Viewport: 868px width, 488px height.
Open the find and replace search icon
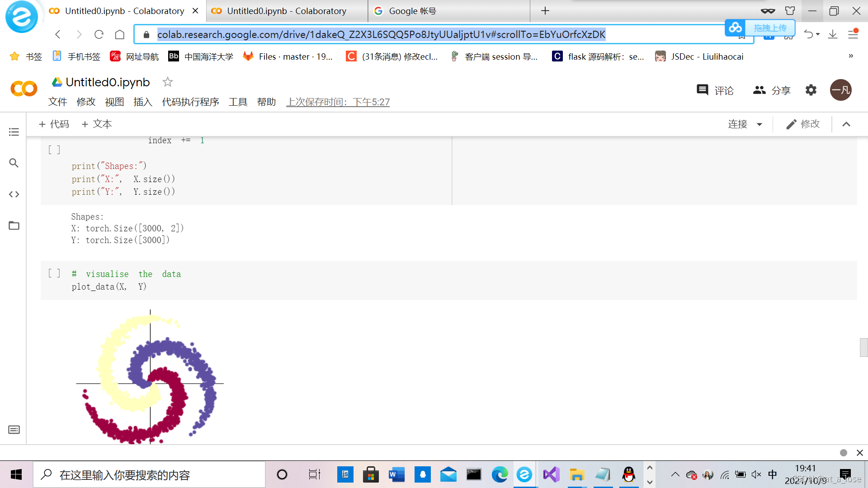tap(14, 163)
